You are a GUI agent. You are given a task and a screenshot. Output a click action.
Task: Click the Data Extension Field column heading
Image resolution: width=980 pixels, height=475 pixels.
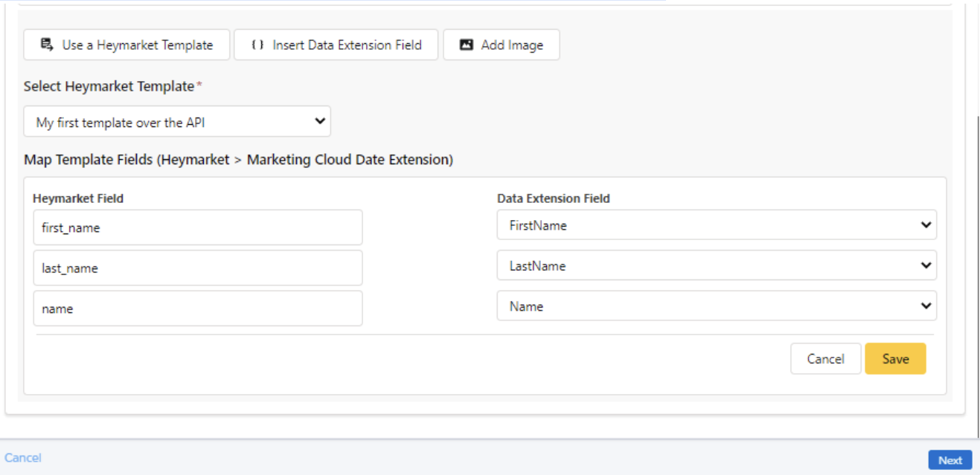[x=554, y=198]
